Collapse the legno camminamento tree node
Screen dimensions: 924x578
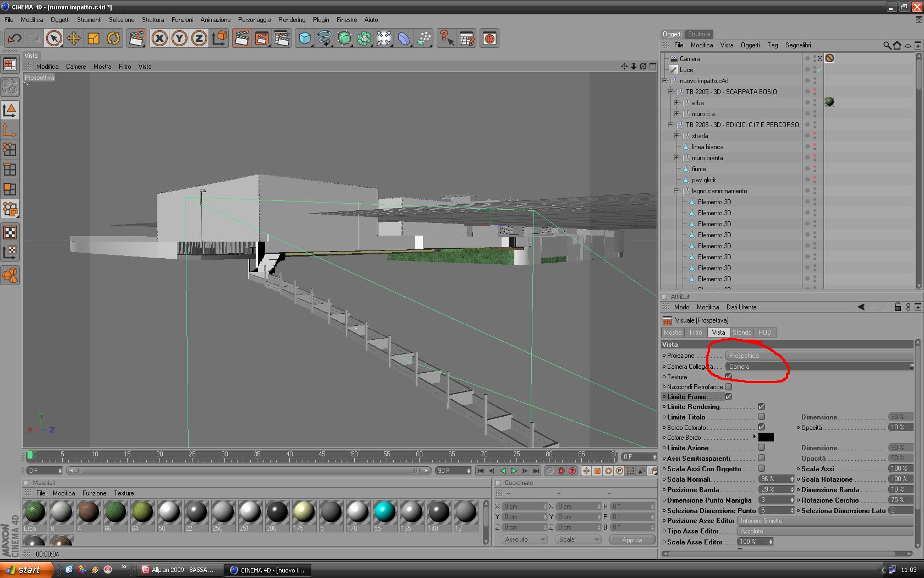point(677,191)
